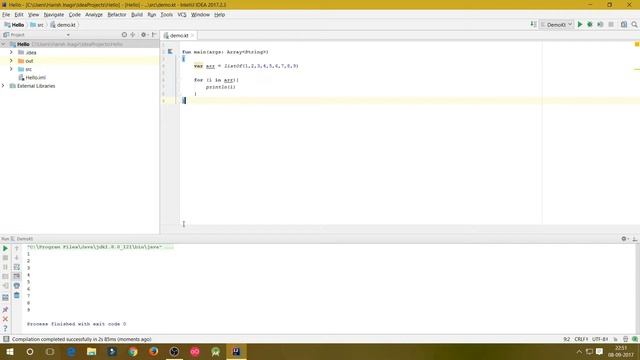640x360 pixels.
Task: Click yellow inspection indicator atop editor
Action: click(x=637, y=44)
